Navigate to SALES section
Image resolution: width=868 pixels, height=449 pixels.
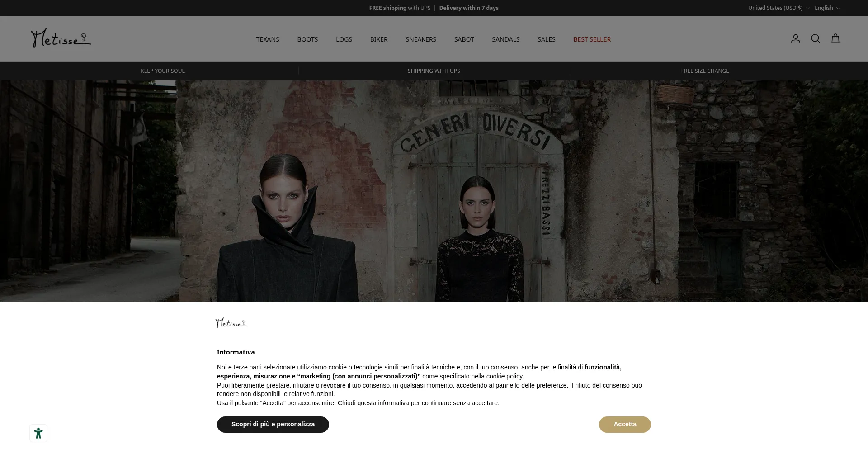(546, 39)
